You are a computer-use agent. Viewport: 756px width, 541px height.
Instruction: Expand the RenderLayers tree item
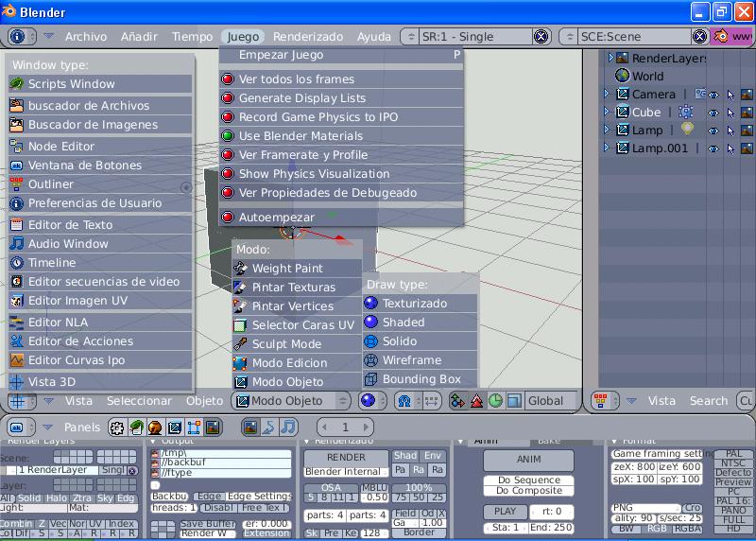[x=610, y=58]
